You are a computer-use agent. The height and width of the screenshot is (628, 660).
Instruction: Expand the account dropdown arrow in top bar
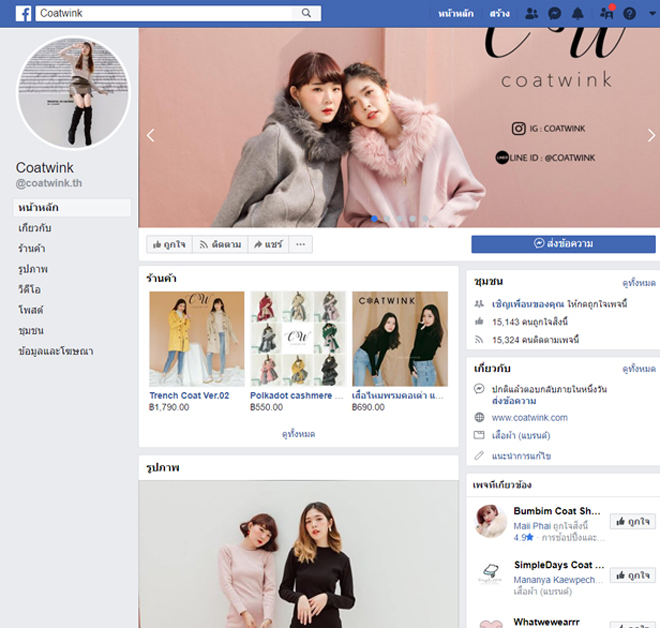(652, 13)
